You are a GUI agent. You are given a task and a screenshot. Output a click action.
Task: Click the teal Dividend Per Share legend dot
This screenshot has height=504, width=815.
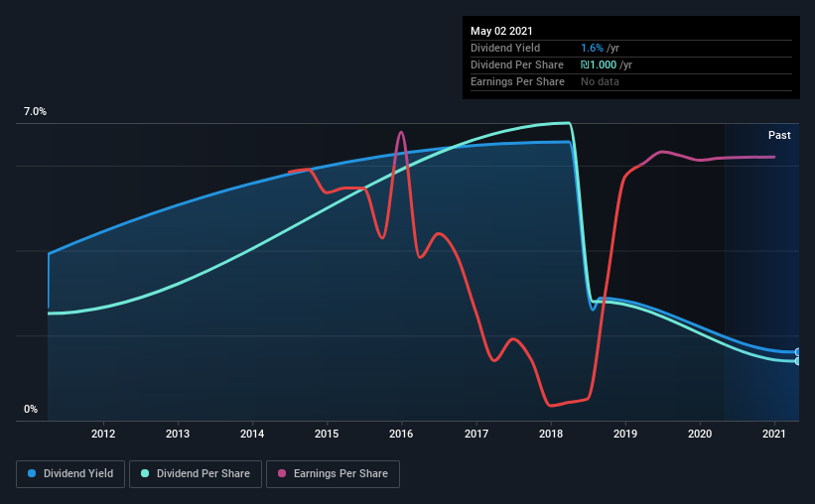(145, 473)
